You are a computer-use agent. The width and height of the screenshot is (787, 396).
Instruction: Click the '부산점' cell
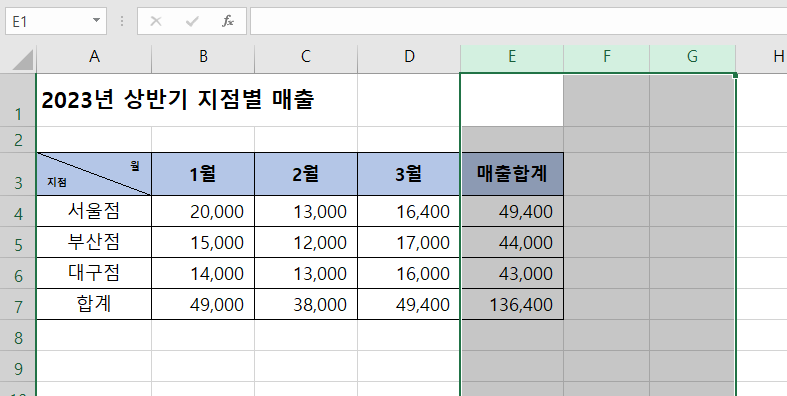(x=94, y=242)
